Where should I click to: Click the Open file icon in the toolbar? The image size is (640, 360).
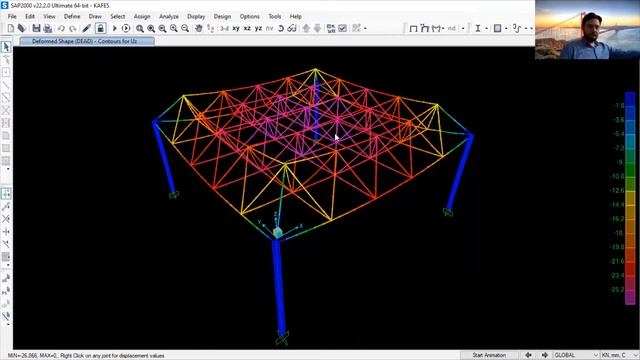(x=22, y=28)
